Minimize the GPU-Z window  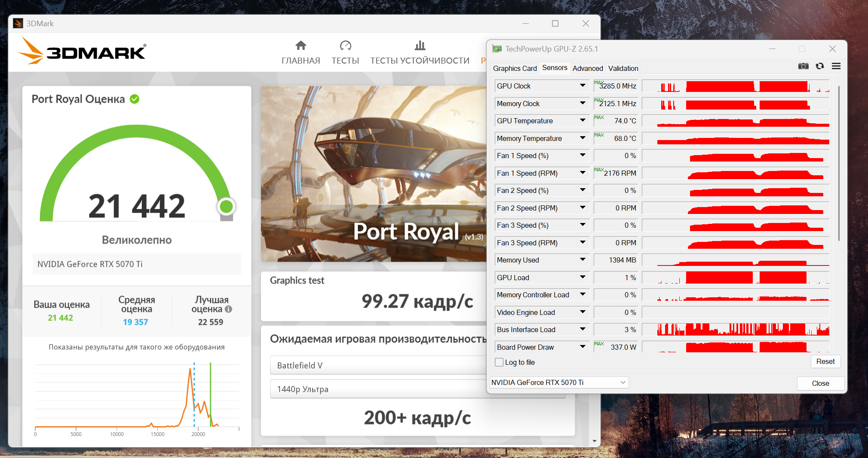(x=772, y=49)
